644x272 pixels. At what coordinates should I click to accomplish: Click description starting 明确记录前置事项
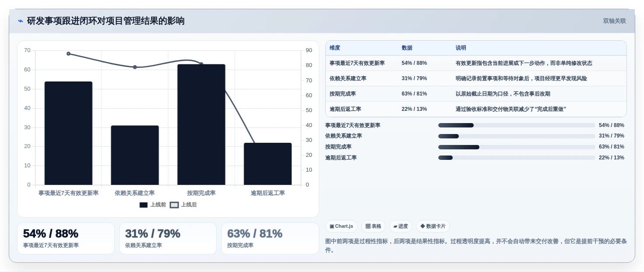tap(521, 78)
